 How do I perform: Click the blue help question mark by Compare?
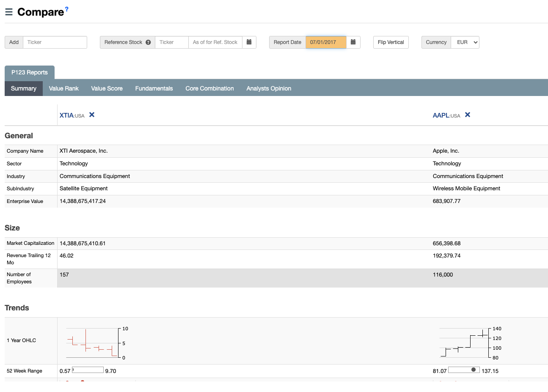click(x=67, y=9)
